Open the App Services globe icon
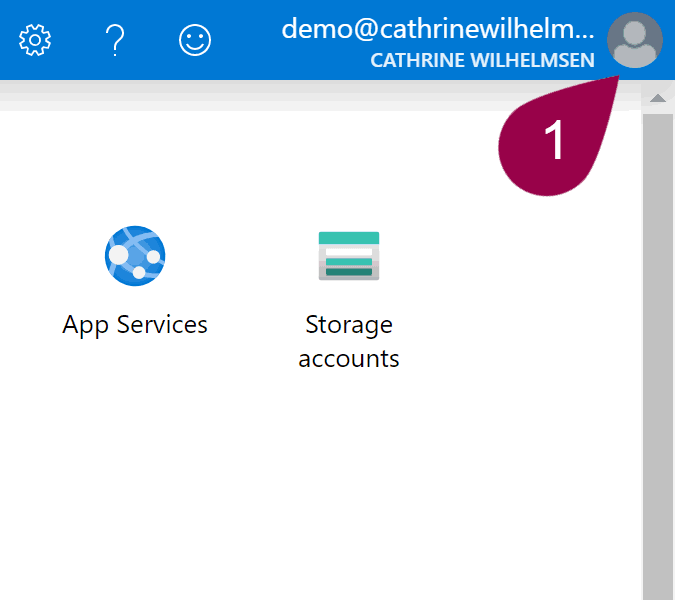The image size is (675, 600). point(134,256)
